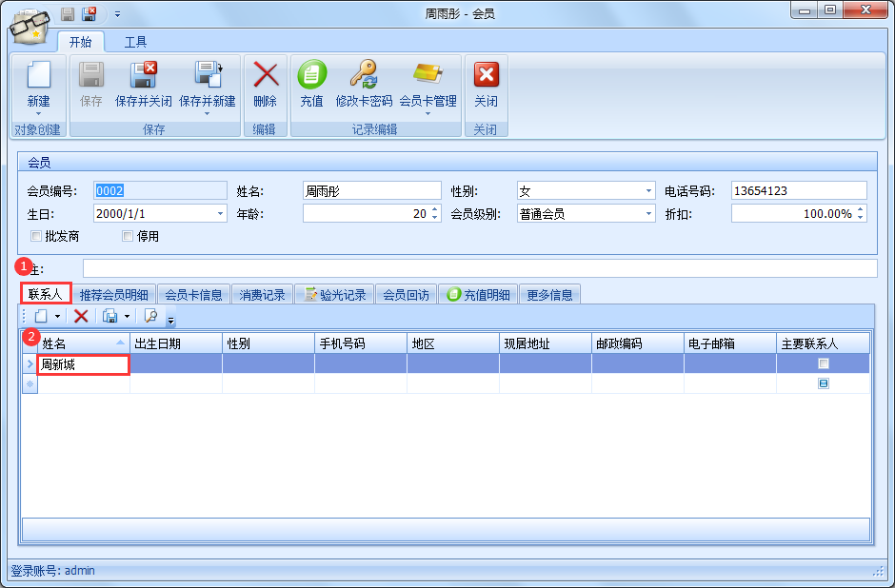Click the 电话号码 input field
Screen dimensions: 895x588
click(798, 191)
